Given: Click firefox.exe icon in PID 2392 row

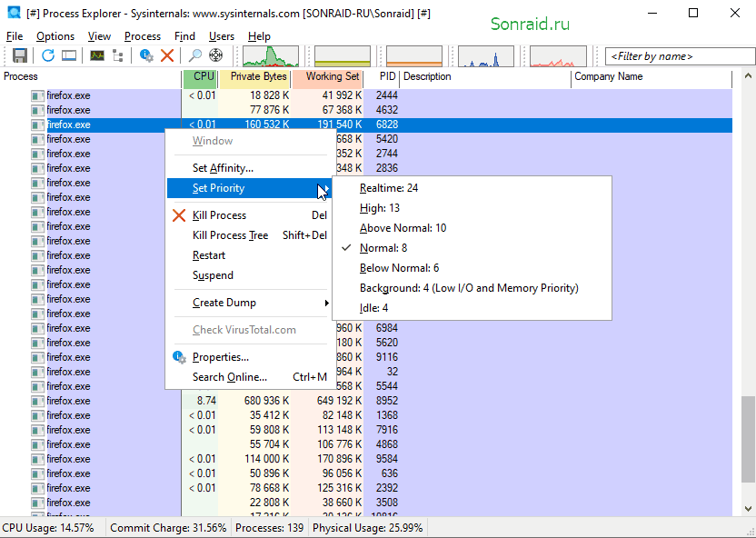Looking at the screenshot, I should tap(37, 488).
